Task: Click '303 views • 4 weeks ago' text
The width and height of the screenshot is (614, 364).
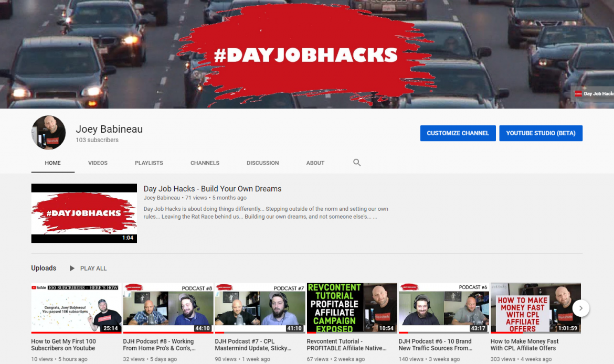Action: tap(521, 359)
